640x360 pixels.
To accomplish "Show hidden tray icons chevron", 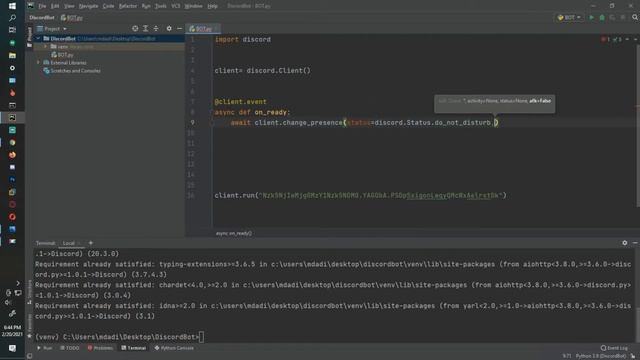I will pyautogui.click(x=18, y=282).
